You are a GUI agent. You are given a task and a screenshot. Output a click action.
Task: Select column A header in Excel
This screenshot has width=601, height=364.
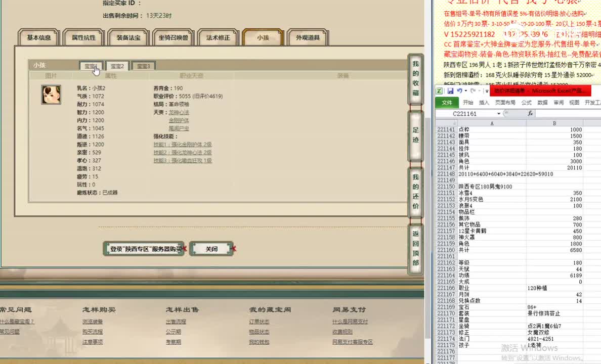point(492,123)
